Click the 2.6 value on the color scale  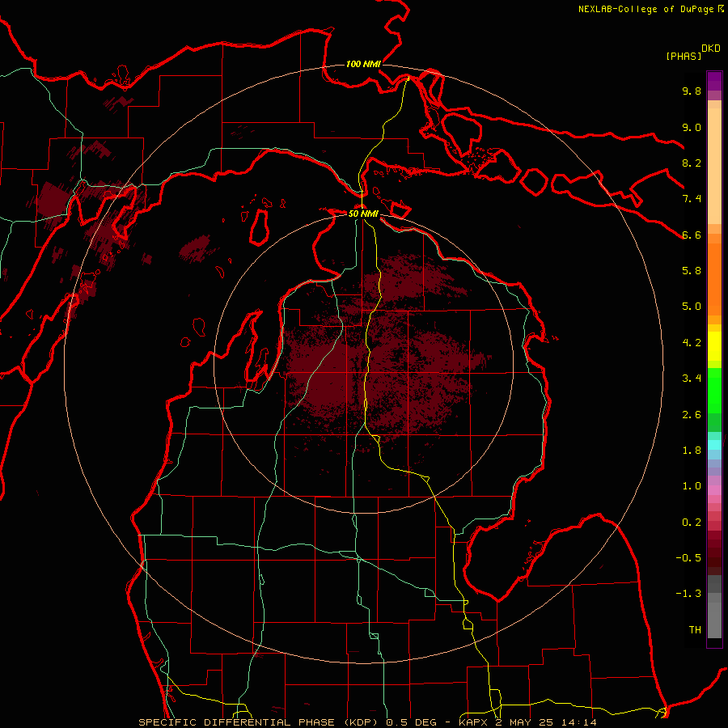coord(692,415)
